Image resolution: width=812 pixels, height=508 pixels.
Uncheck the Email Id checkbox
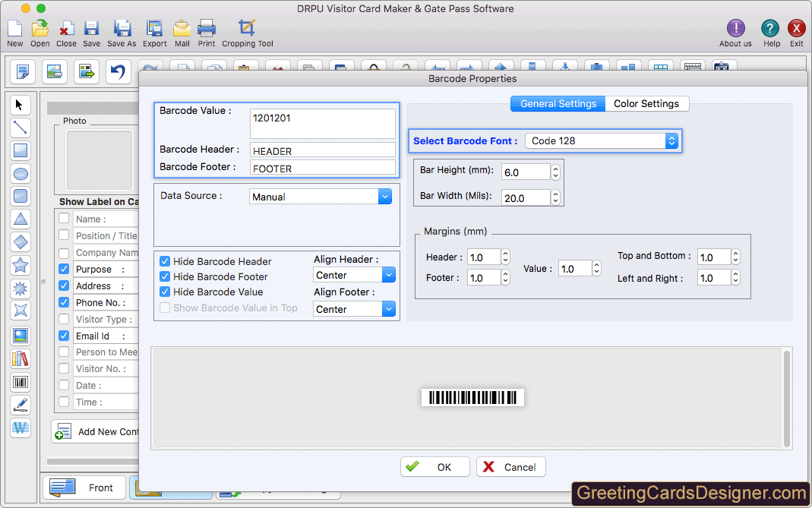[64, 336]
